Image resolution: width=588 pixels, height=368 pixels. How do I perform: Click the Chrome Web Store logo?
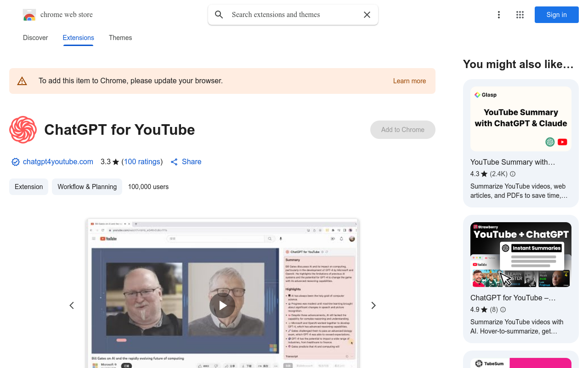[29, 15]
